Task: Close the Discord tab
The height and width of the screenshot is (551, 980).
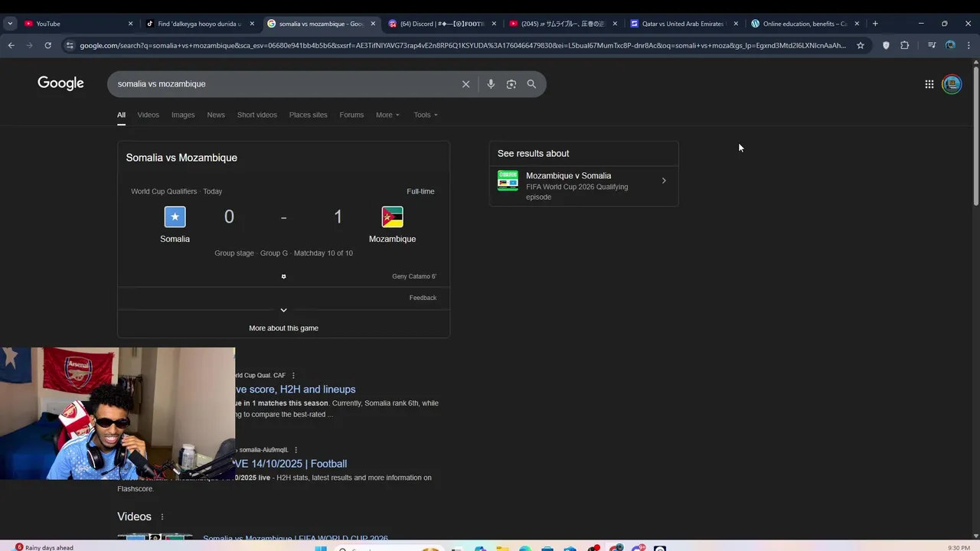Action: pyautogui.click(x=495, y=24)
